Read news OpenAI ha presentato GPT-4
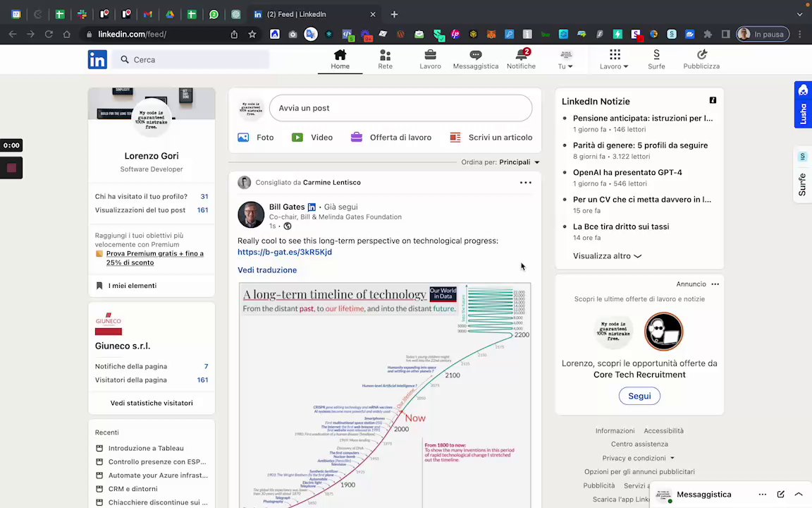The width and height of the screenshot is (812, 508). [627, 173]
